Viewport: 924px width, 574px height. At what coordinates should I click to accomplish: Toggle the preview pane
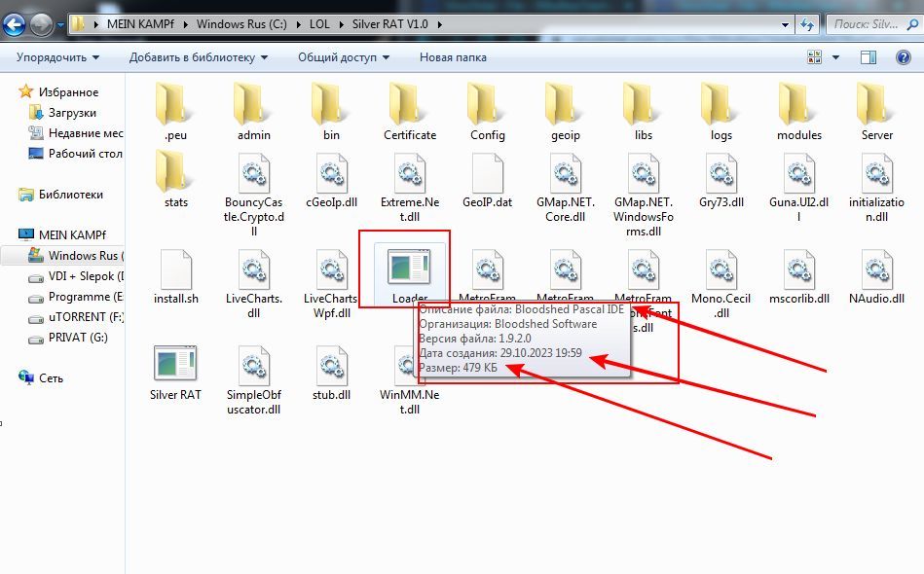click(x=869, y=57)
